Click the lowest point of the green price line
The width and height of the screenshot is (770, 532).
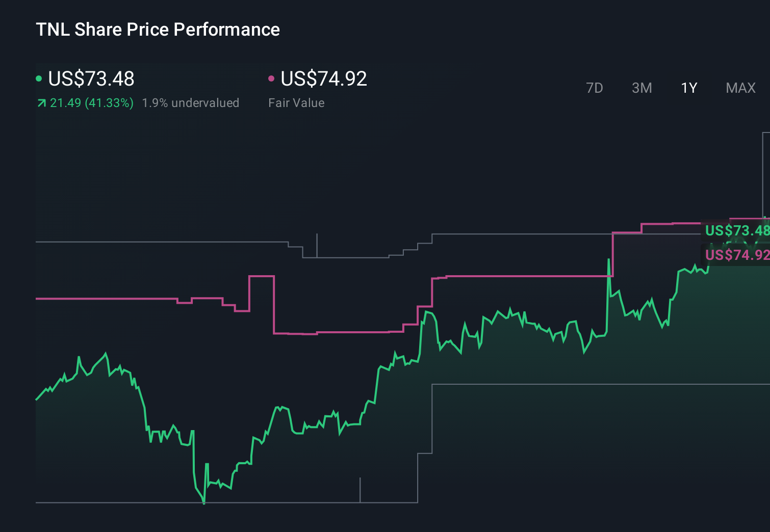(204, 503)
